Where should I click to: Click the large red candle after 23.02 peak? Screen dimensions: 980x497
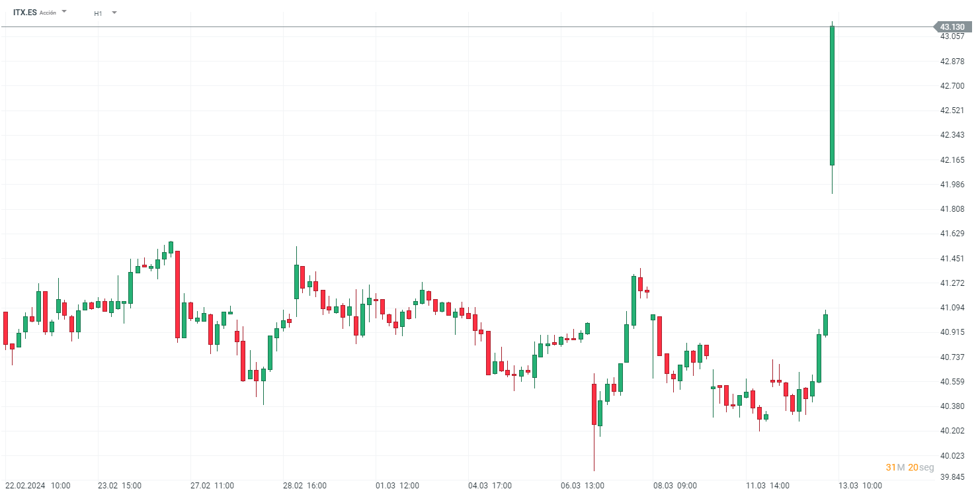177,294
